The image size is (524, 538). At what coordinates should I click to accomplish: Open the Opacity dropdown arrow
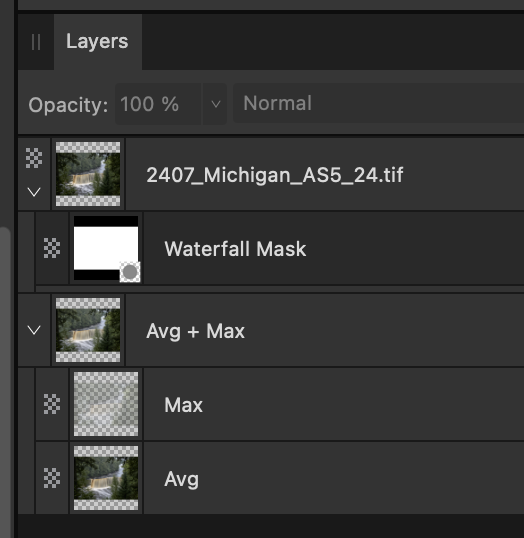click(x=216, y=104)
